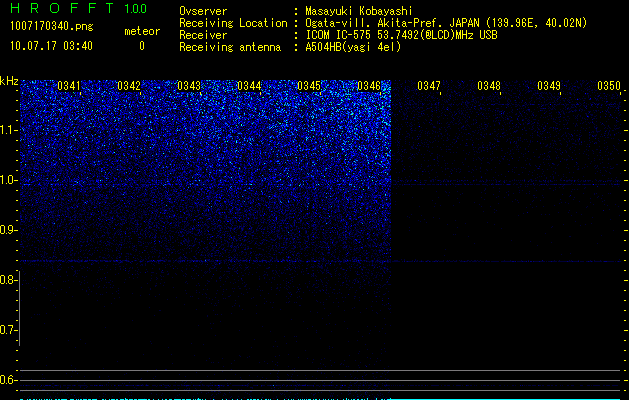Click the 0342 time marker
The height and width of the screenshot is (400, 629).
[x=129, y=86]
